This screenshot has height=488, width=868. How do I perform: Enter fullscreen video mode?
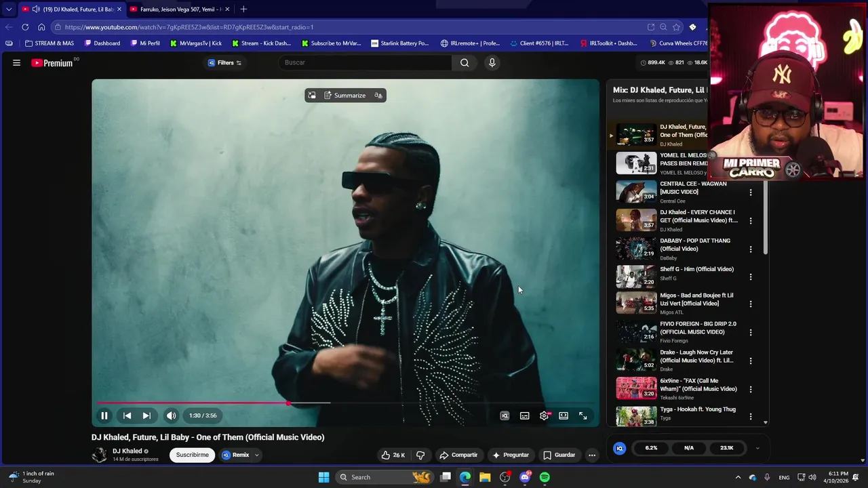point(583,415)
